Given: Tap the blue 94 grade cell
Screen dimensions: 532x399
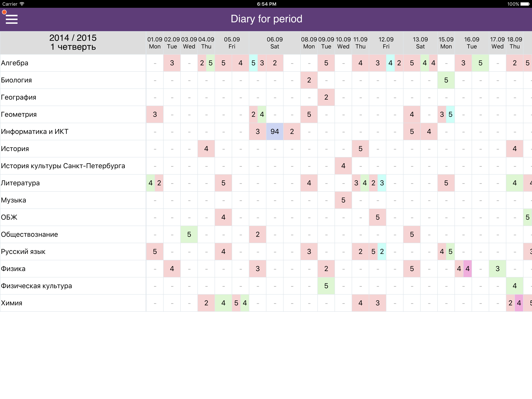Looking at the screenshot, I should [274, 132].
